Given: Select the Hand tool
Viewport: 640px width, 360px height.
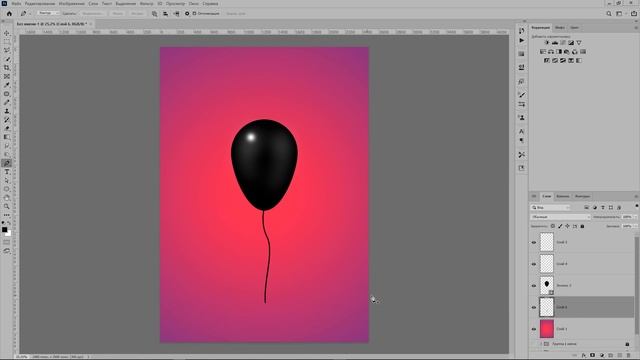Looking at the screenshot, I should tap(7, 198).
